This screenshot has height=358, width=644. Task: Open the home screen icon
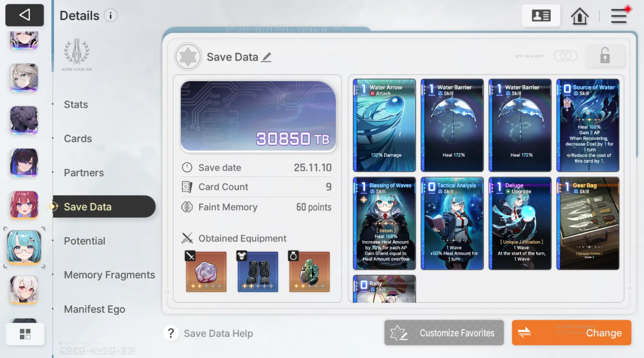(x=580, y=16)
